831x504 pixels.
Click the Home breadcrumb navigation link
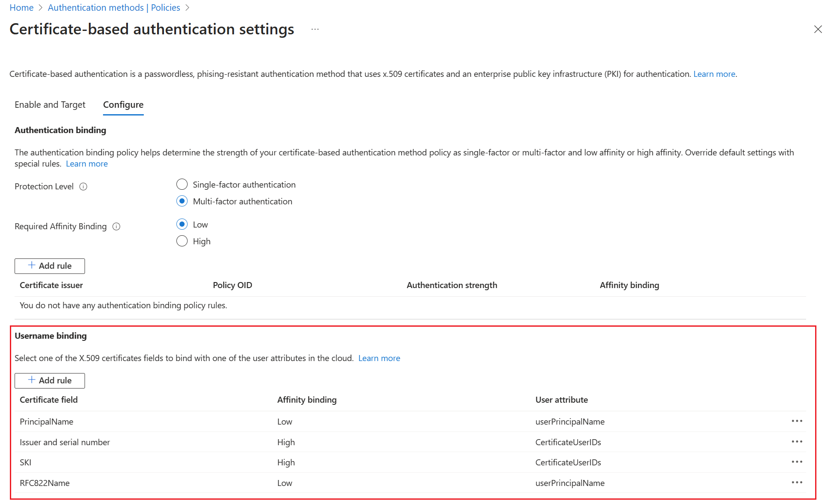21,7
